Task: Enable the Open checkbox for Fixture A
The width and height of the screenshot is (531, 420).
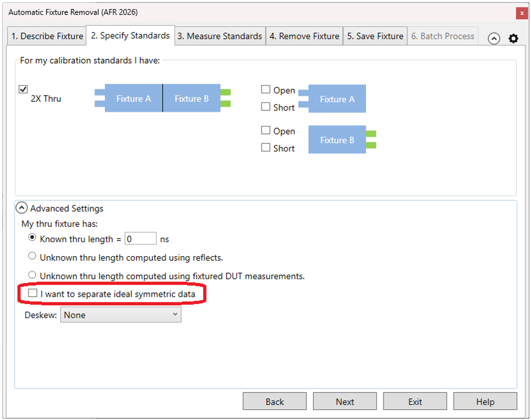Action: point(266,90)
